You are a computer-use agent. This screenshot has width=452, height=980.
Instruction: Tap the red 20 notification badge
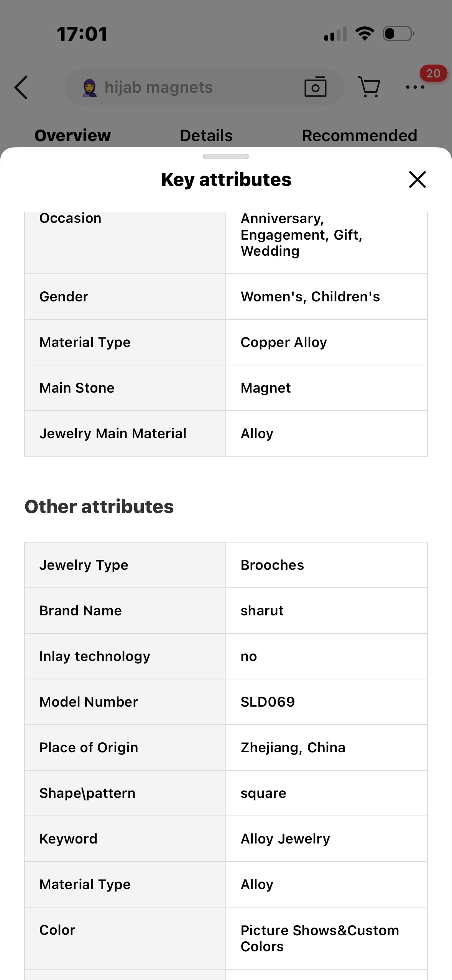(x=433, y=73)
